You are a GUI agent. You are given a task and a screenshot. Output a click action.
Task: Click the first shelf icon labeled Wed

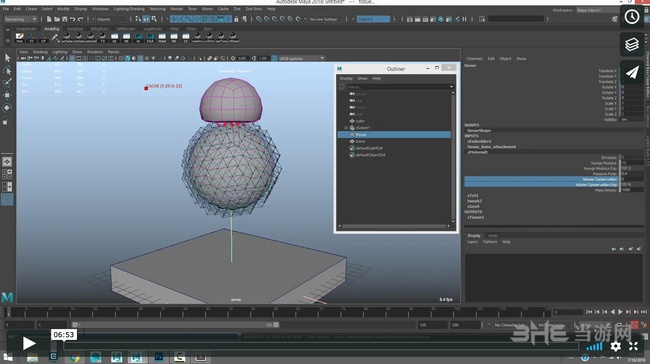pyautogui.click(x=19, y=38)
